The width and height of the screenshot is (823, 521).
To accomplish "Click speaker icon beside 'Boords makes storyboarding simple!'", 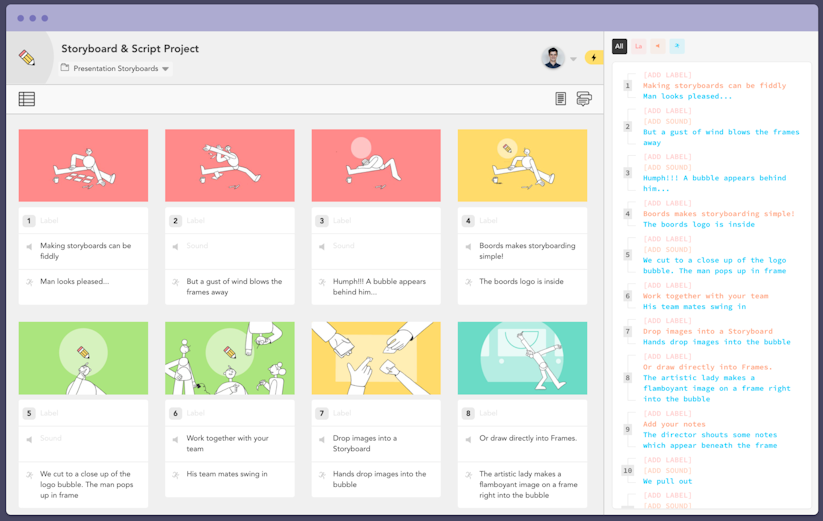I will click(x=468, y=247).
